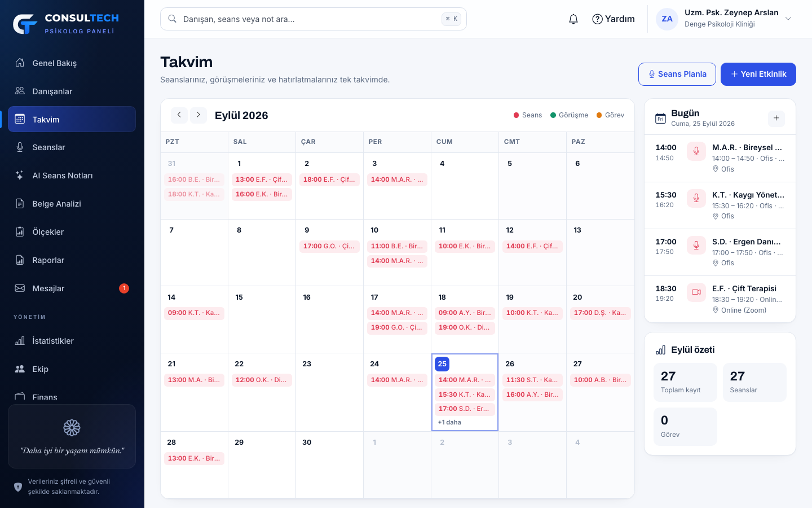Click red Seans legend dot
812x508 pixels.
click(x=516, y=115)
